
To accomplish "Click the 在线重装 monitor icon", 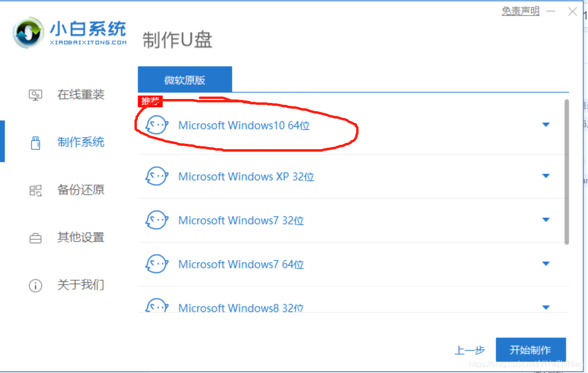I will (x=36, y=95).
